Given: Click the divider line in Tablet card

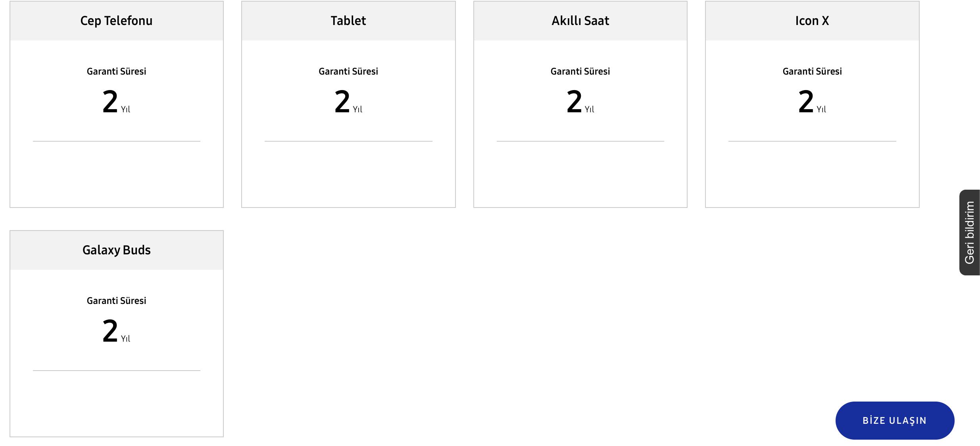Looking at the screenshot, I should (x=348, y=141).
